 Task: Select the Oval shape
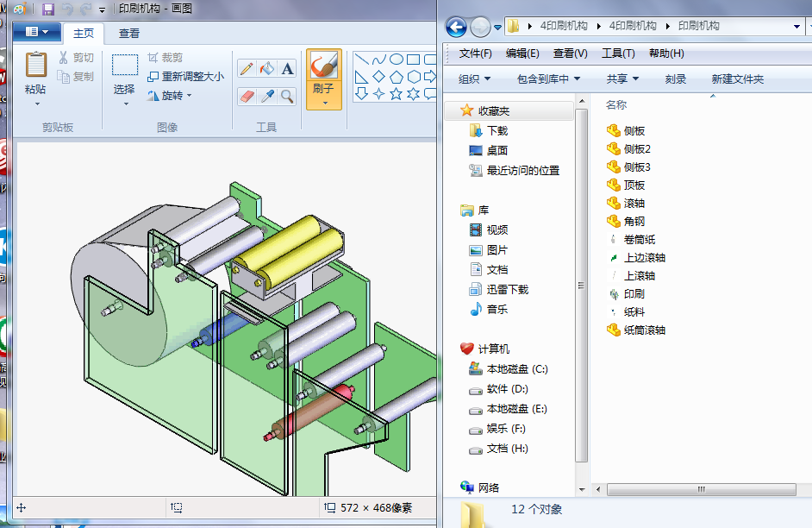point(397,59)
